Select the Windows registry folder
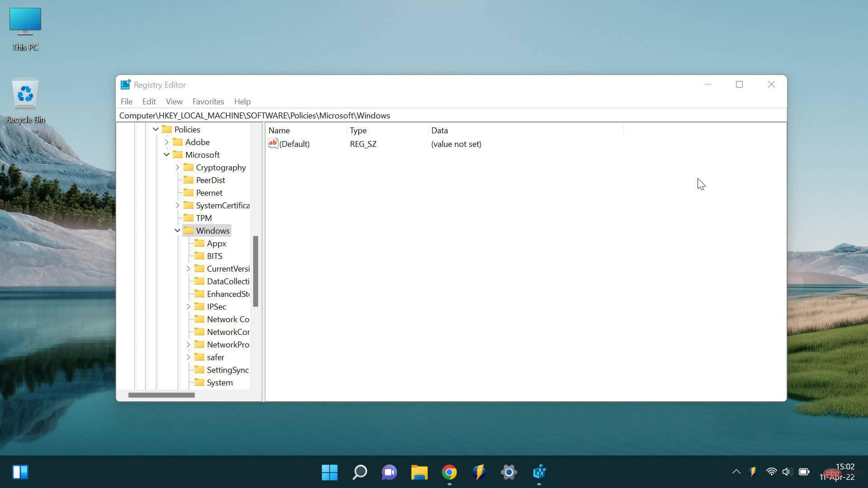 213,230
